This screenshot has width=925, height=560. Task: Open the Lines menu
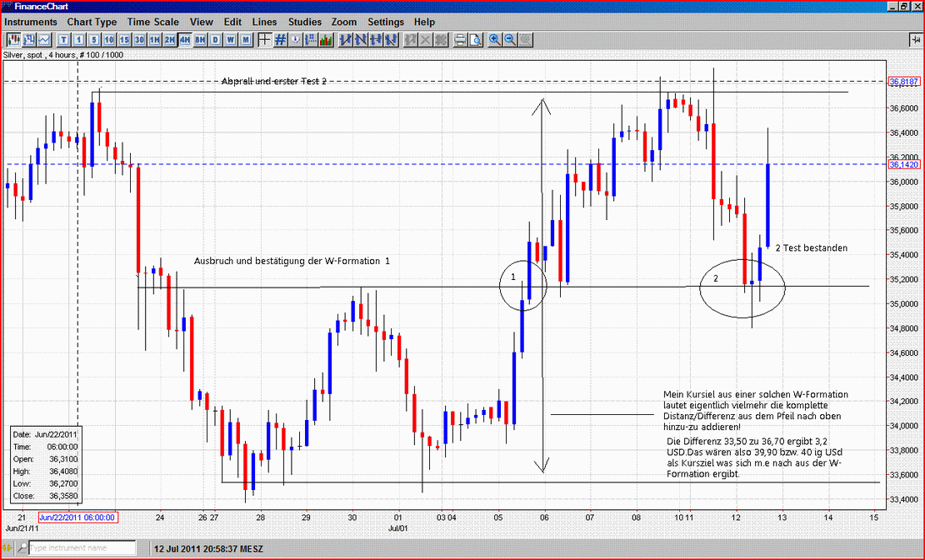pos(264,22)
